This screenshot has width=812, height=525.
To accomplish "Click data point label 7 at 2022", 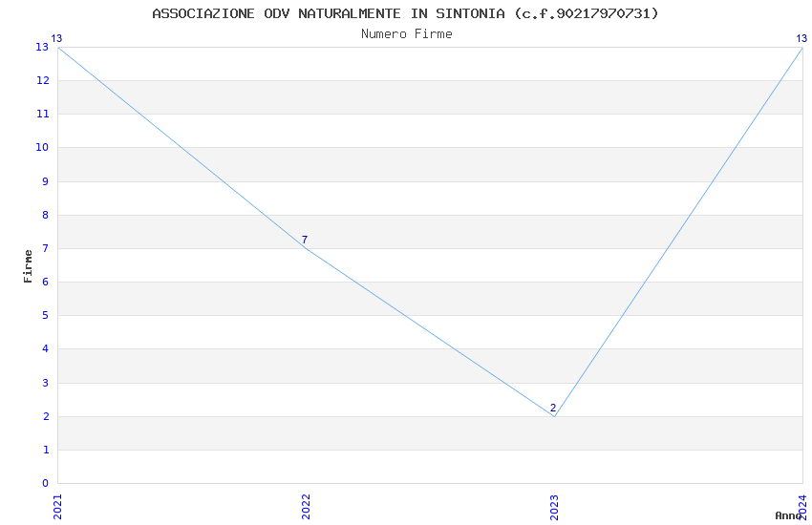I will (x=305, y=240).
